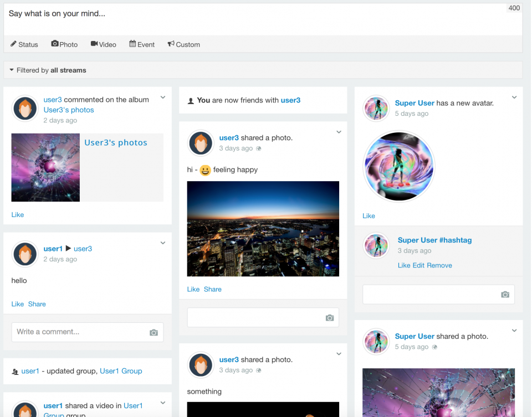Like the user3 album comment post
This screenshot has width=532, height=417.
click(x=18, y=215)
